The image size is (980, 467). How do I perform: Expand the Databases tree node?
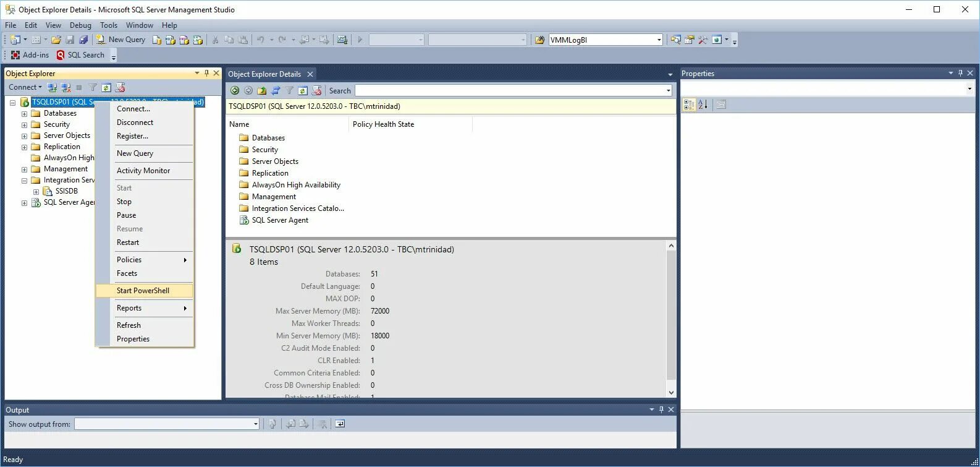pos(24,113)
